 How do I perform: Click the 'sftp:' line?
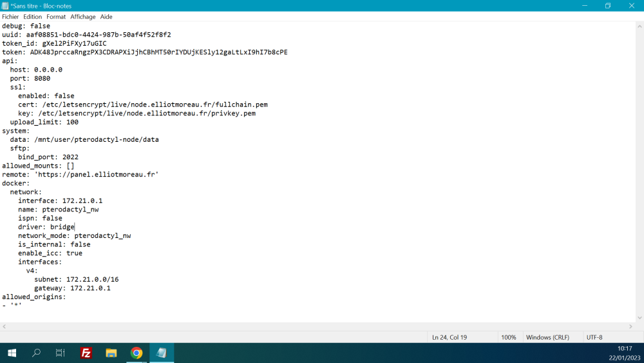20,148
